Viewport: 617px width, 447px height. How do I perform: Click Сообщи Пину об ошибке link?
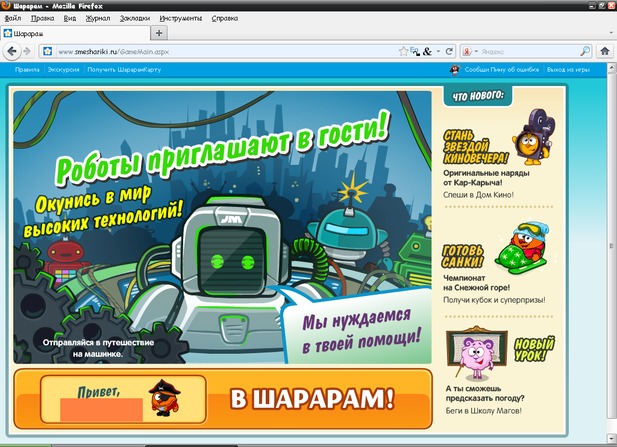(x=502, y=70)
